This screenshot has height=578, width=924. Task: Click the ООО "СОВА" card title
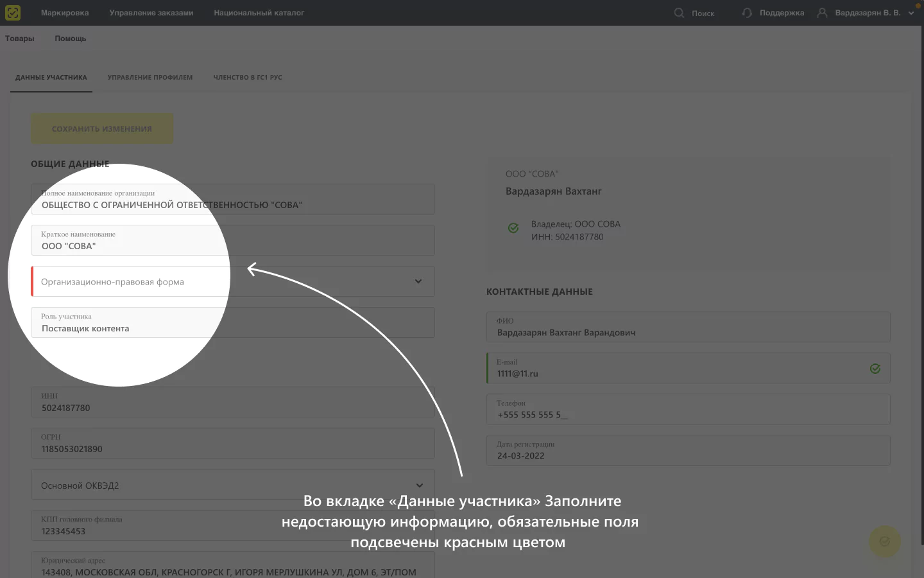coord(532,174)
